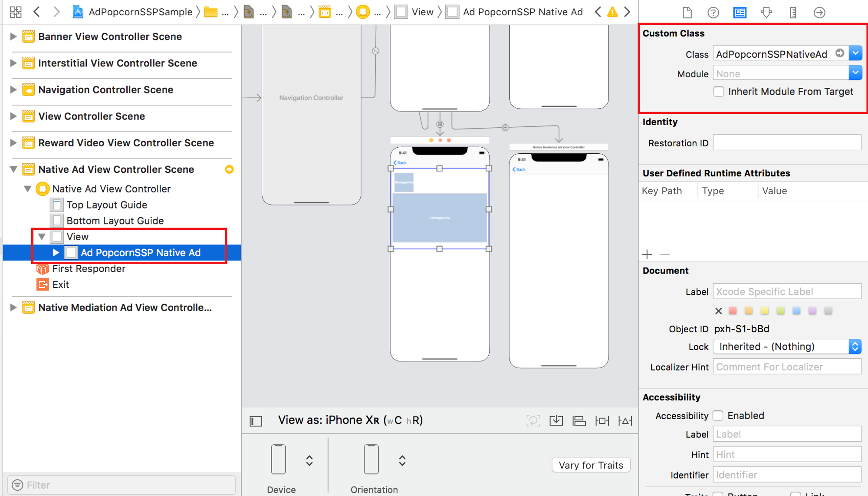Open the Connections inspector arrow icon

(x=819, y=12)
